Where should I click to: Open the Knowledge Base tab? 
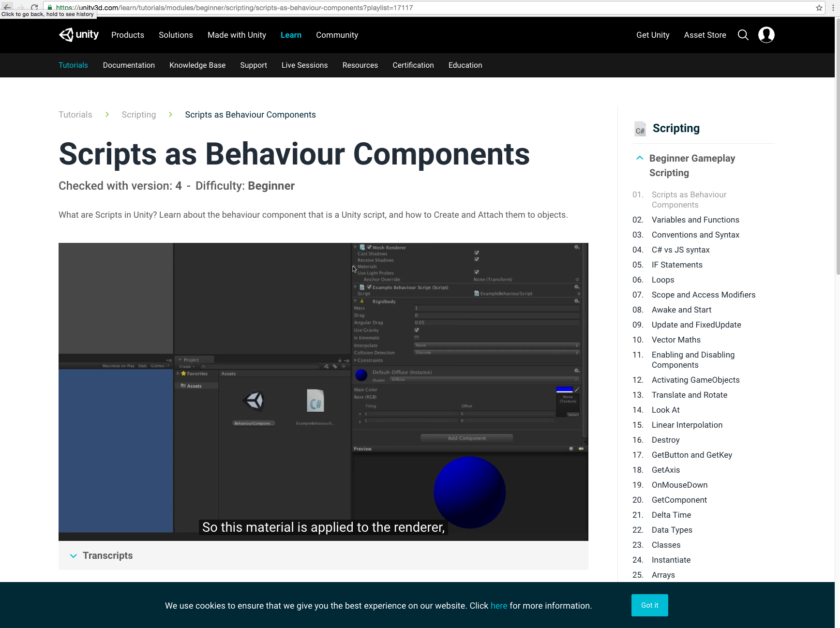(x=197, y=65)
